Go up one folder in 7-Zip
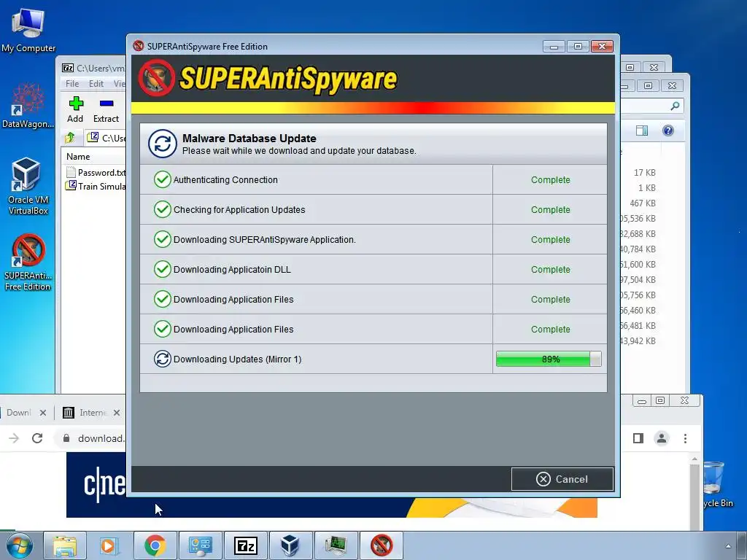Image resolution: width=747 pixels, height=560 pixels. click(x=70, y=138)
